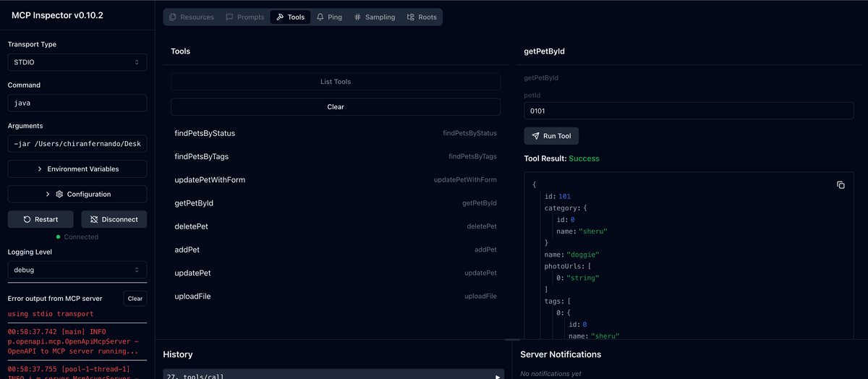The image size is (868, 379).
Task: Select the findPetsByTags tool
Action: tap(336, 156)
